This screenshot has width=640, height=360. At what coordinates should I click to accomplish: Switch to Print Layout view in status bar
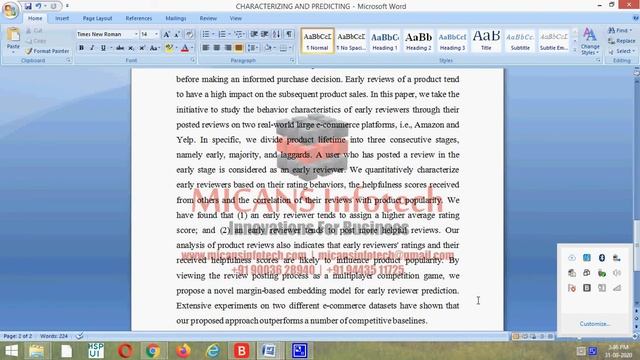(516, 336)
